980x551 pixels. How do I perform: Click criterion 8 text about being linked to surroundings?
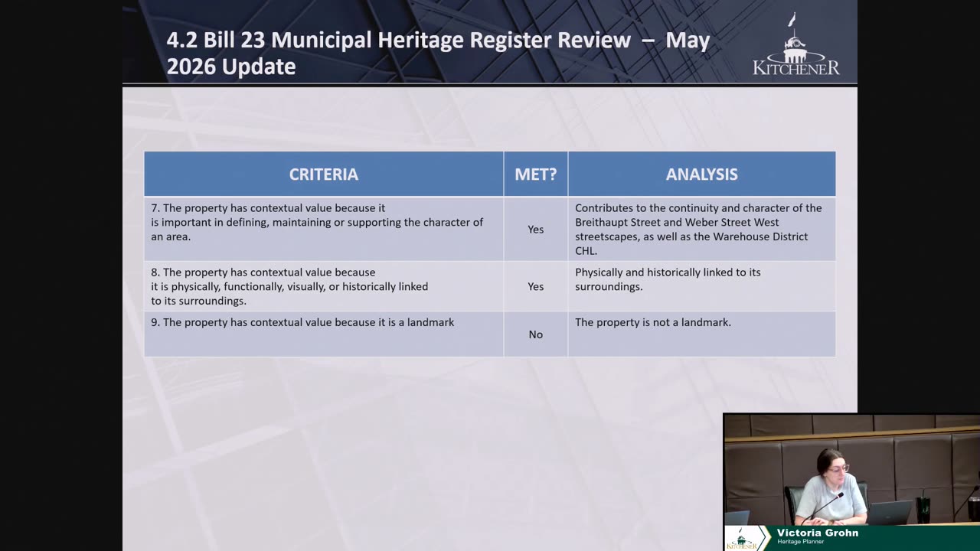(289, 286)
